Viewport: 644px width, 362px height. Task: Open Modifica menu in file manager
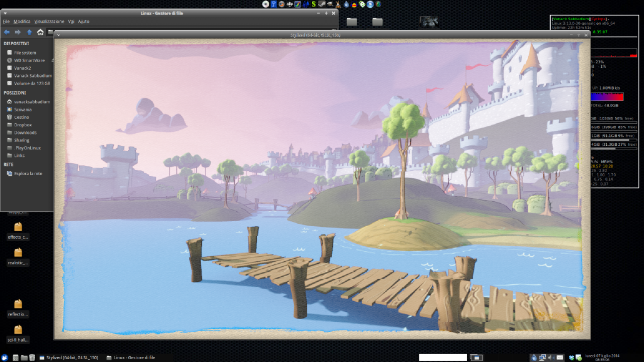(22, 22)
